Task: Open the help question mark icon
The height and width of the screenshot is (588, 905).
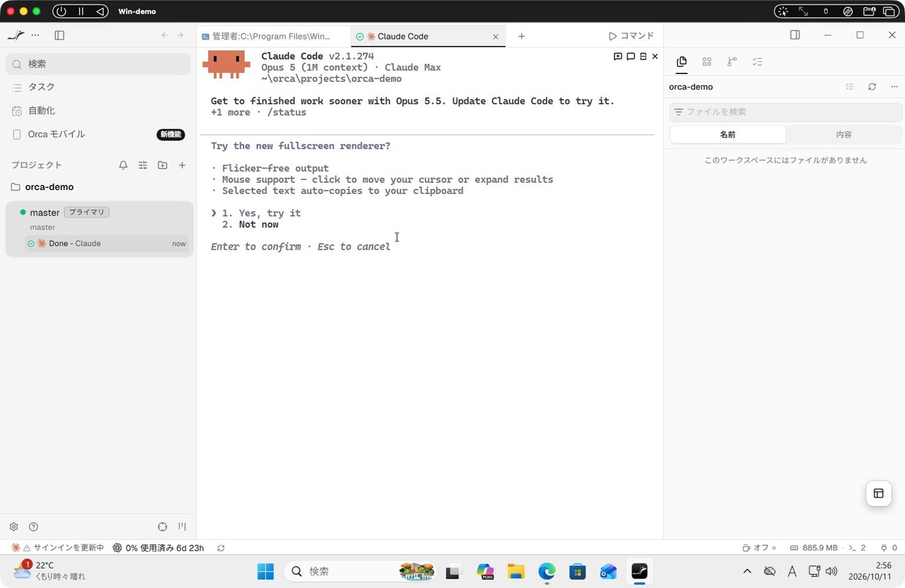Action: pyautogui.click(x=33, y=527)
